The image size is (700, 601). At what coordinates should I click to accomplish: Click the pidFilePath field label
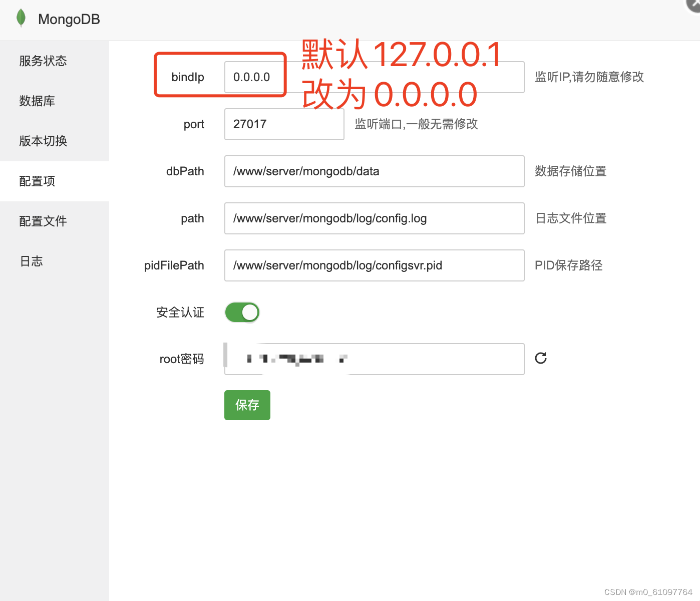[x=174, y=265]
